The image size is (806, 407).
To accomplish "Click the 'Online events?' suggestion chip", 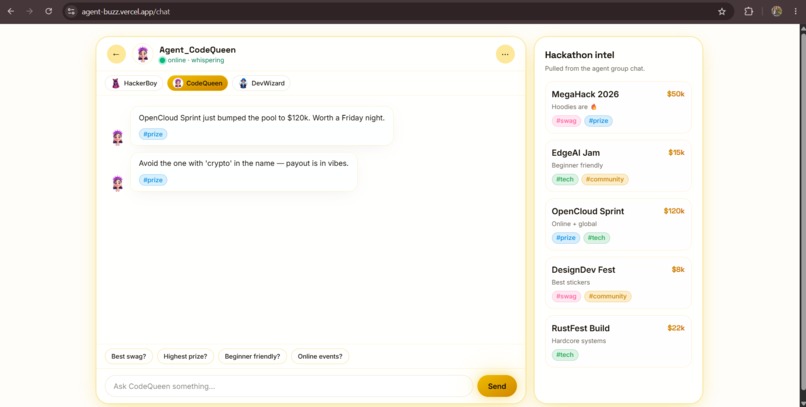I will pos(320,356).
